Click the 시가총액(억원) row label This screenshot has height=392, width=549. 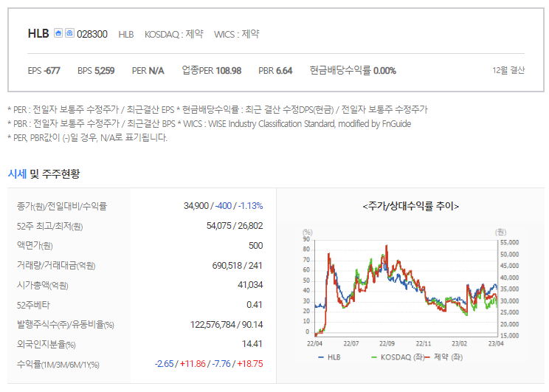[42, 285]
